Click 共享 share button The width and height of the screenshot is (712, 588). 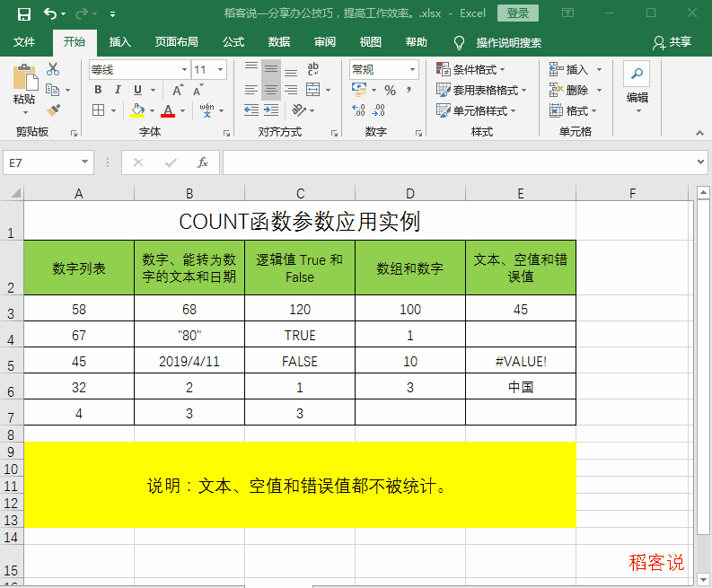pyautogui.click(x=672, y=42)
